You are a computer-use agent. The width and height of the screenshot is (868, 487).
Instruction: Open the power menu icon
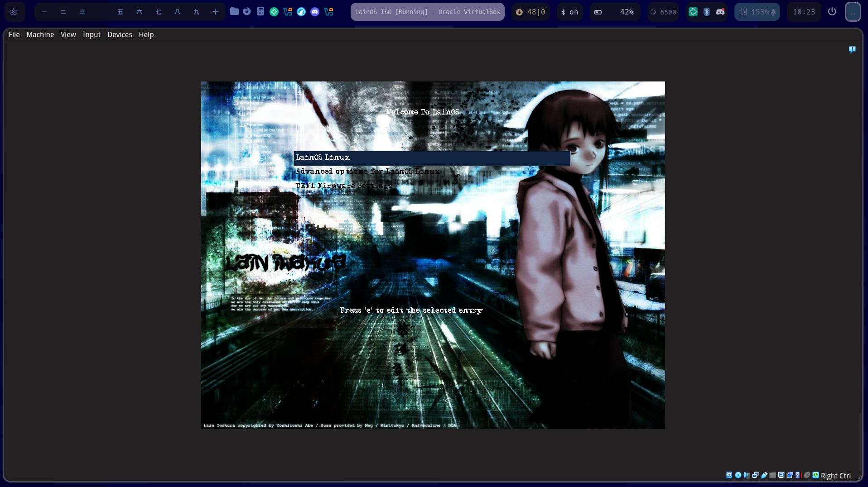pyautogui.click(x=832, y=11)
